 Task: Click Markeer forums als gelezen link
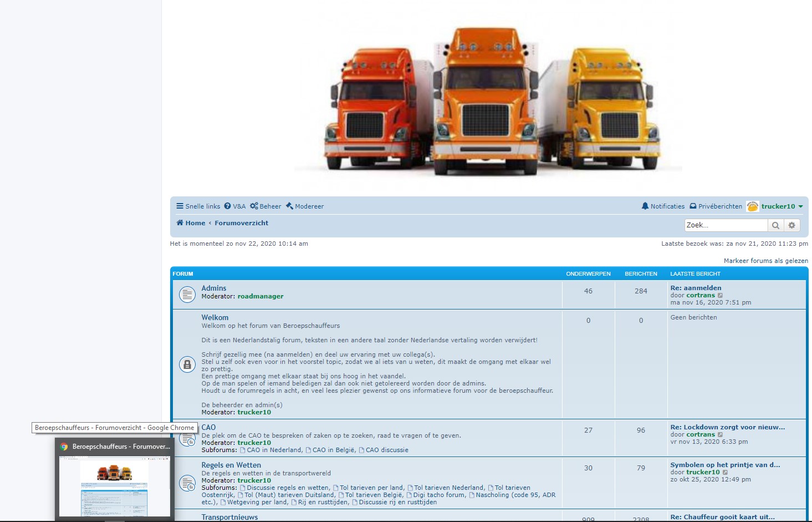tap(765, 261)
